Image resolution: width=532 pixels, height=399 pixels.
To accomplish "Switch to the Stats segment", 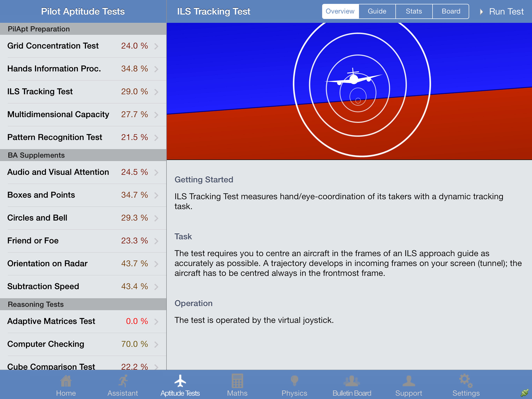I will pyautogui.click(x=414, y=11).
